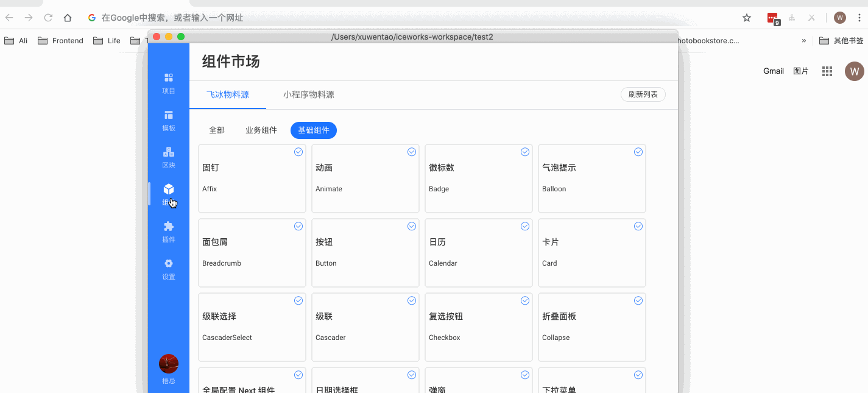Open the 插件 puzzle icon in sidebar
The height and width of the screenshot is (393, 868).
coord(169,227)
